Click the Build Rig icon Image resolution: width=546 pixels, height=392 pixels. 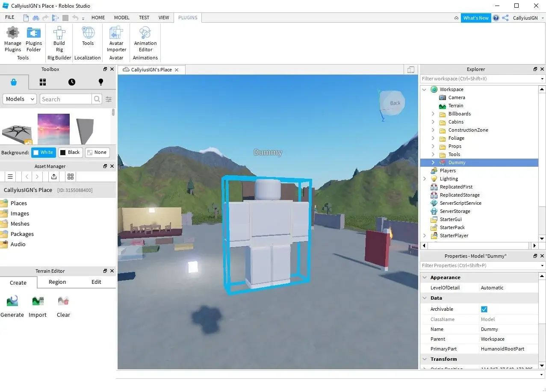point(59,39)
